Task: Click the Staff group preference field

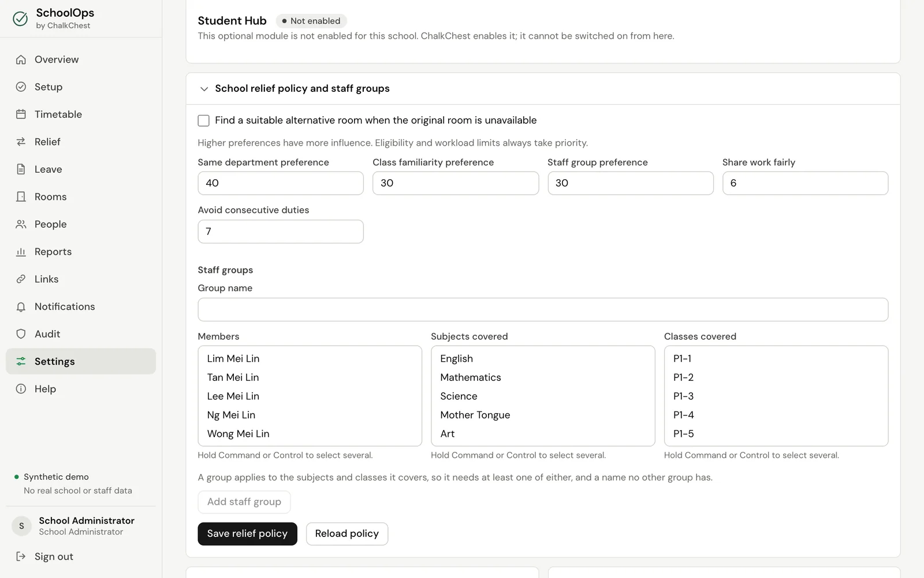Action: coord(631,183)
